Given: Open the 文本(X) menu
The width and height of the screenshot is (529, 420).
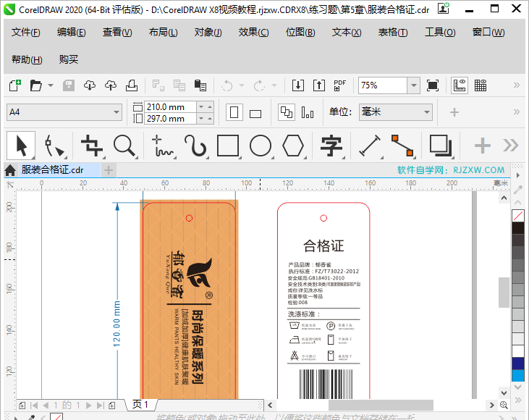Looking at the screenshot, I should point(347,33).
